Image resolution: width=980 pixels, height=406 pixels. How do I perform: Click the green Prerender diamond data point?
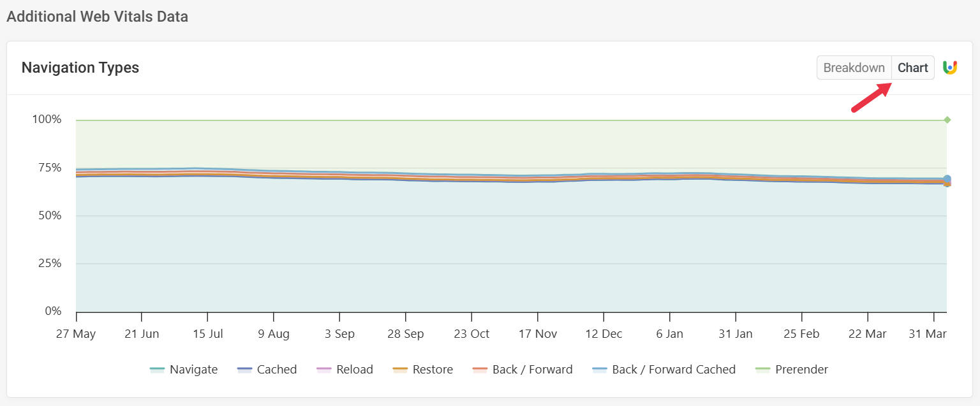click(x=947, y=120)
